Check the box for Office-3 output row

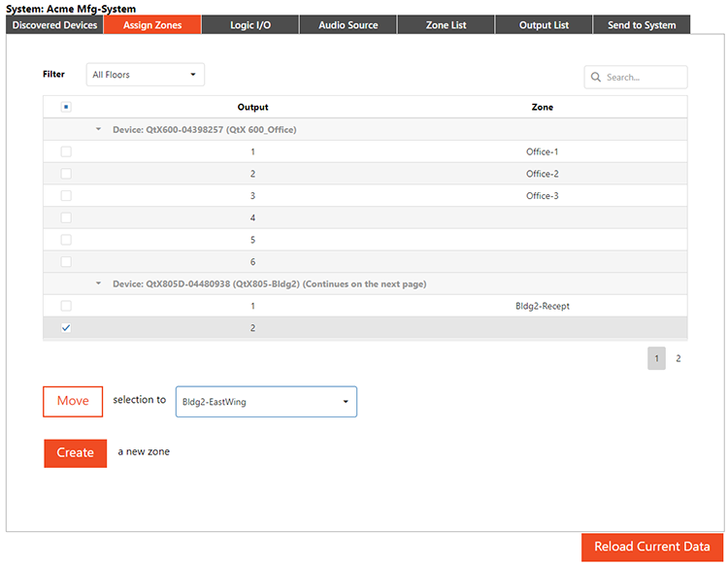click(x=66, y=196)
